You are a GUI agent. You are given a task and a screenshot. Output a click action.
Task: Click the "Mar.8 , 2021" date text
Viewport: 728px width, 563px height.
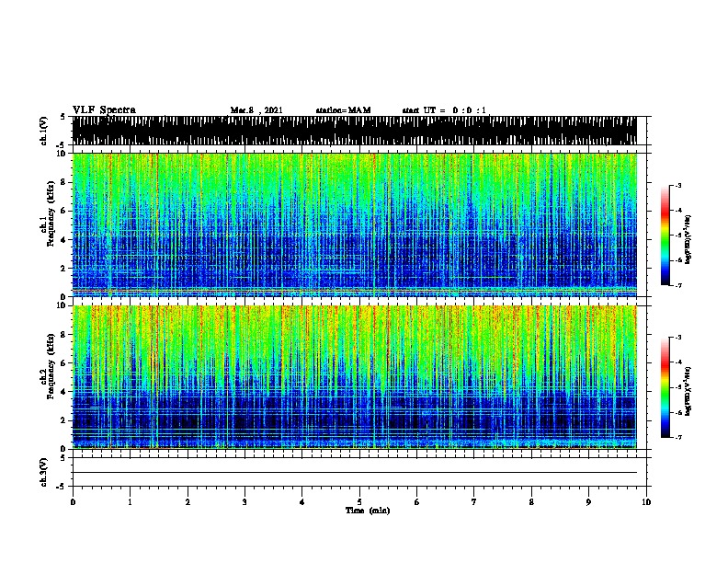256,110
